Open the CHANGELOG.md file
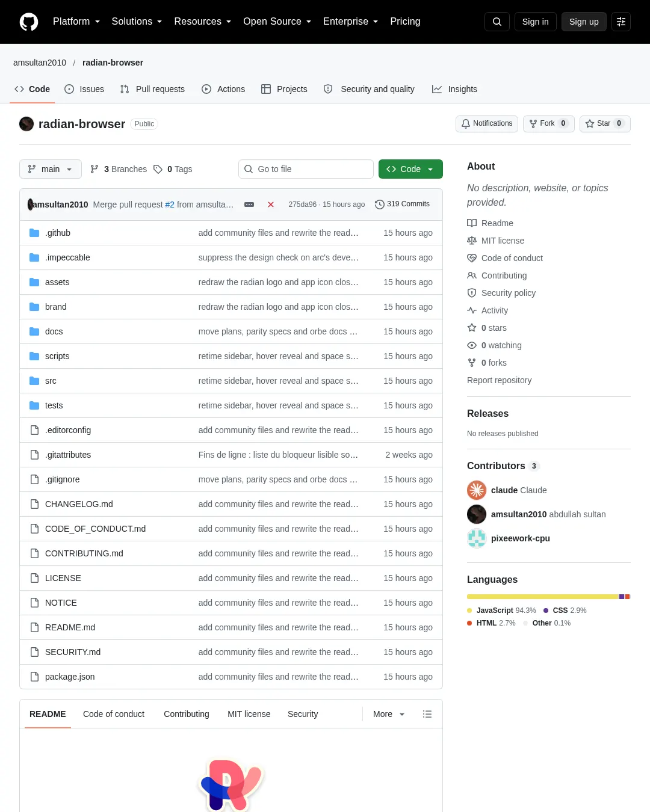 (x=79, y=504)
